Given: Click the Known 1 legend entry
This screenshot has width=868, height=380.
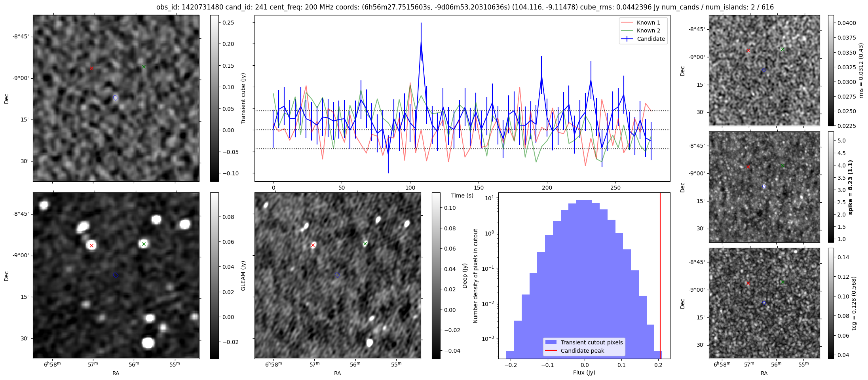Looking at the screenshot, I should [x=648, y=23].
